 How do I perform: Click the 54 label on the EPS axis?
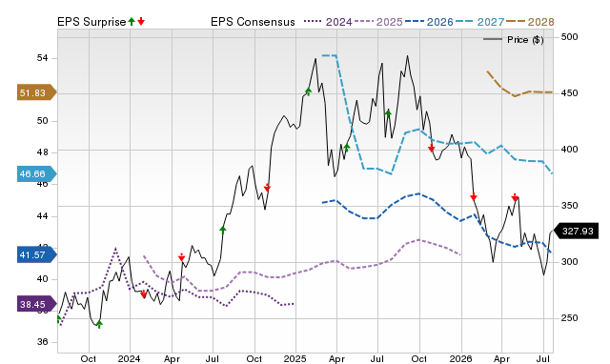tap(42, 58)
